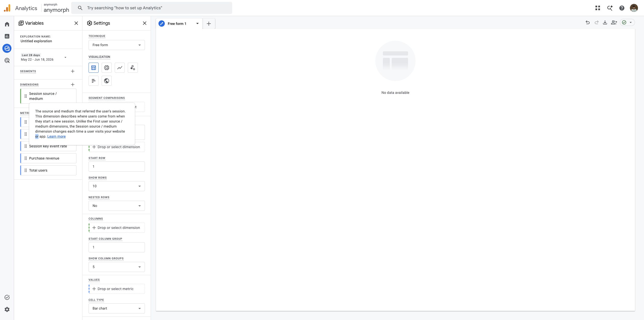Select the Purchase revenue metric
The height and width of the screenshot is (320, 644).
(48, 158)
